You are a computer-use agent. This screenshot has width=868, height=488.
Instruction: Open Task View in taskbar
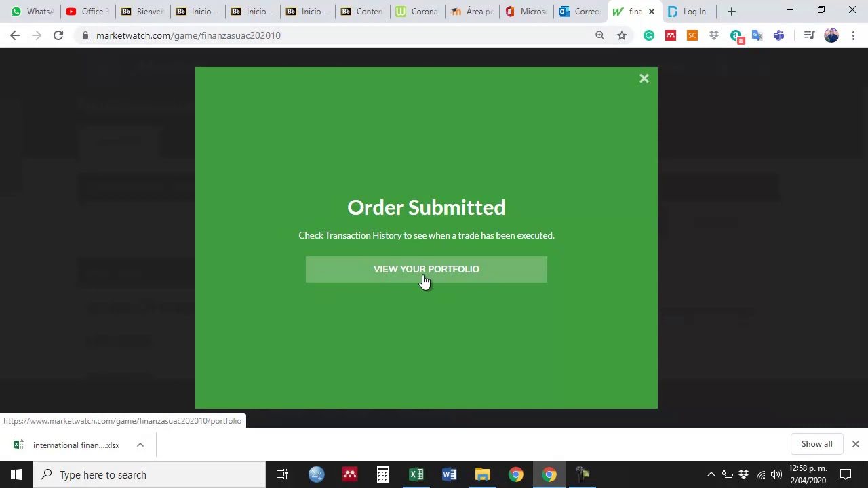pos(282,474)
